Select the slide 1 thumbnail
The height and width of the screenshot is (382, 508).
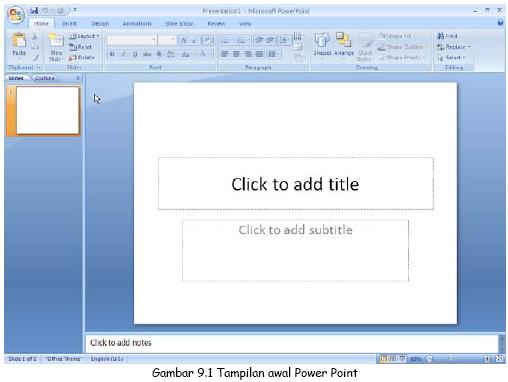[48, 110]
